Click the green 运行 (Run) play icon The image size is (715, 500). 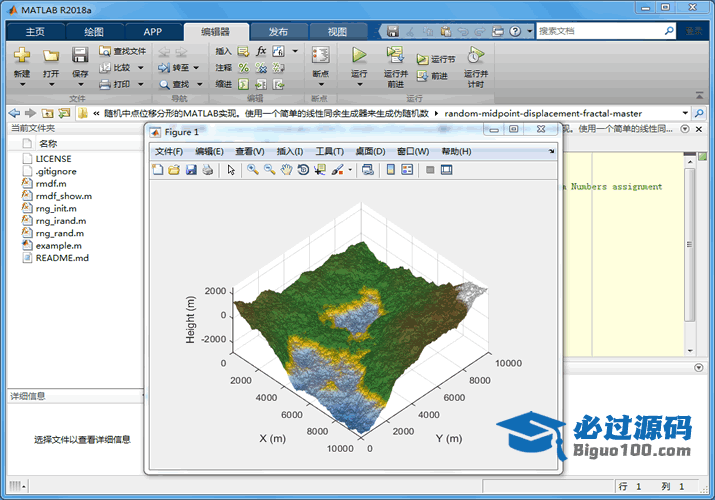point(359,55)
